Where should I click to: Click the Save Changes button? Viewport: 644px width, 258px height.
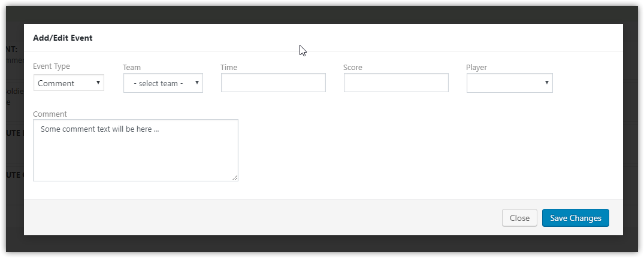[x=576, y=218]
